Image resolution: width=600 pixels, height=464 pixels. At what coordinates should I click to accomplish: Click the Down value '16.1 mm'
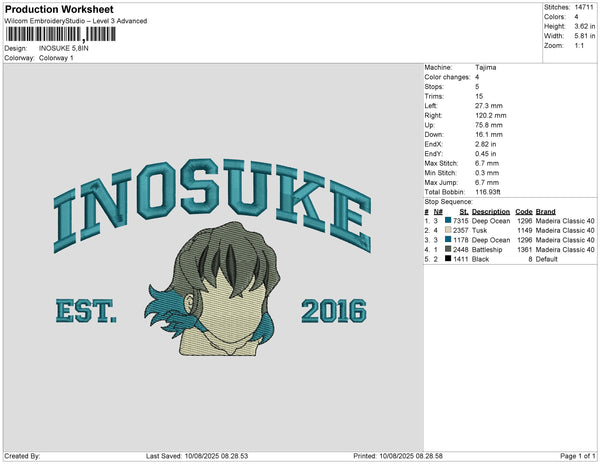pyautogui.click(x=489, y=135)
